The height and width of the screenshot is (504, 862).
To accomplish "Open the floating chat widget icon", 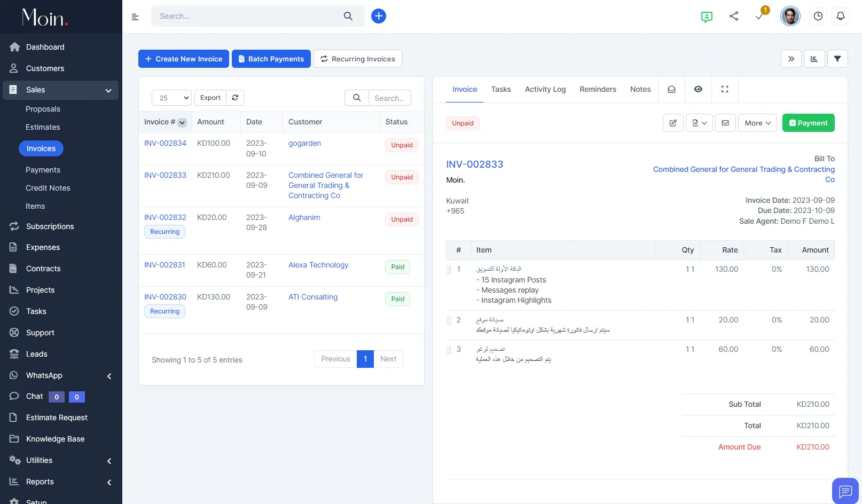I will click(x=845, y=491).
